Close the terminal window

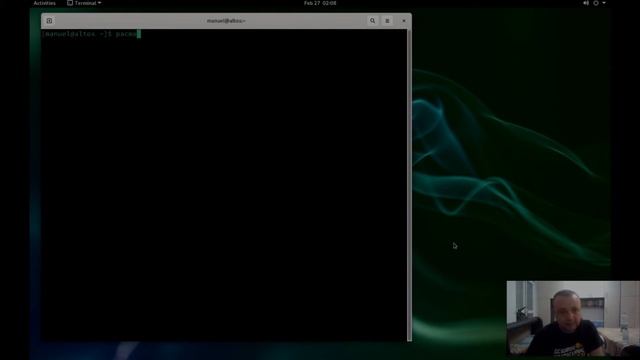(x=404, y=21)
